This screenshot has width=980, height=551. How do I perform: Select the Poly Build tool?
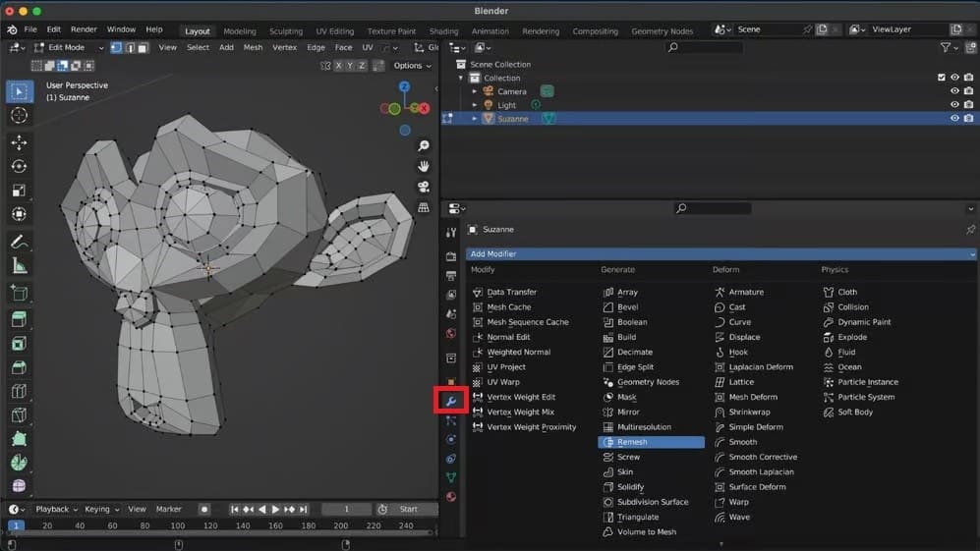[x=19, y=439]
